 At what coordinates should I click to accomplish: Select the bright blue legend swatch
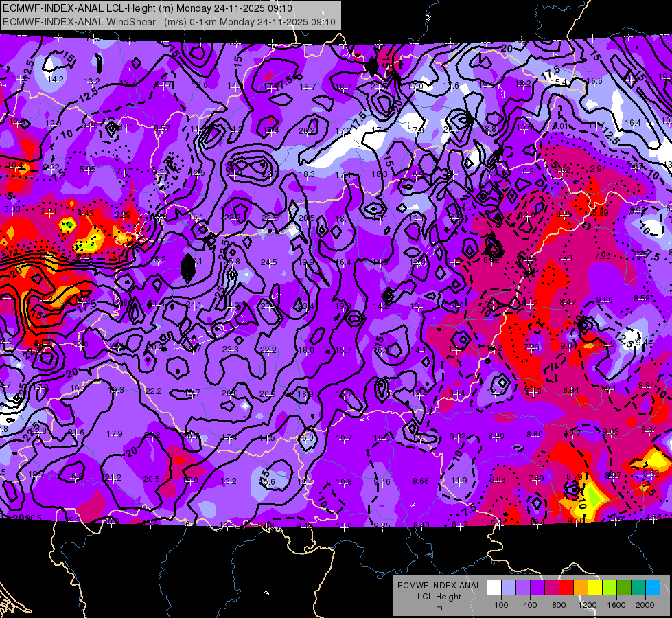pos(653,588)
